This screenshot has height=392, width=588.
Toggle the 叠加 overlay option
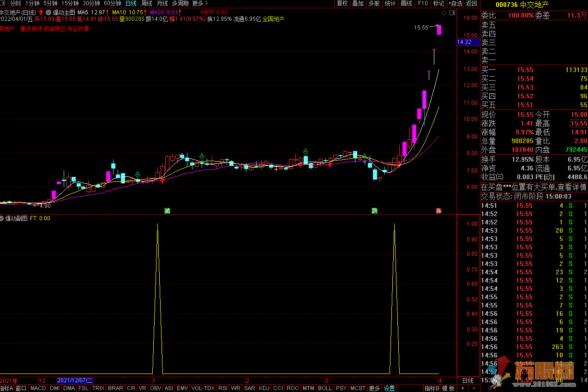(x=358, y=3)
